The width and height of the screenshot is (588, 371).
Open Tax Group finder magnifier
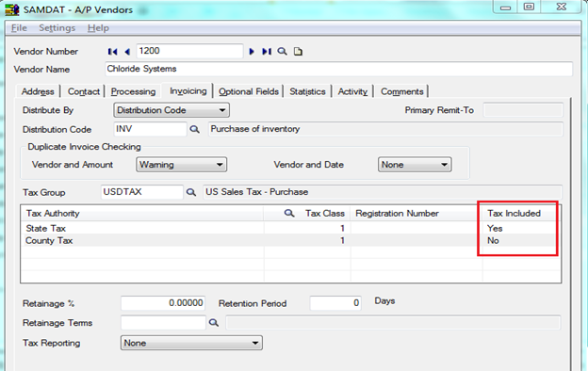click(x=191, y=192)
